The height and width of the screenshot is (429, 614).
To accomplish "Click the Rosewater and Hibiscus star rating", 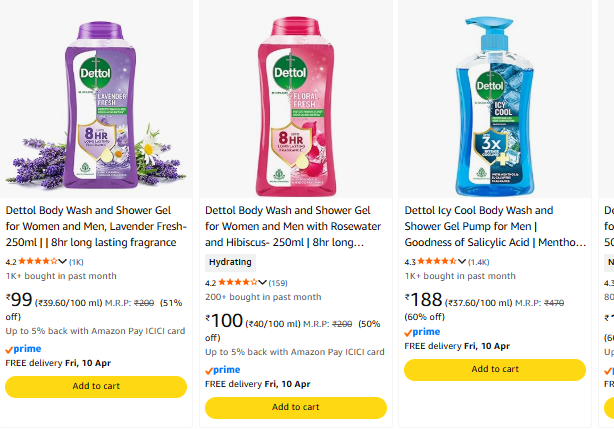I will [238, 283].
